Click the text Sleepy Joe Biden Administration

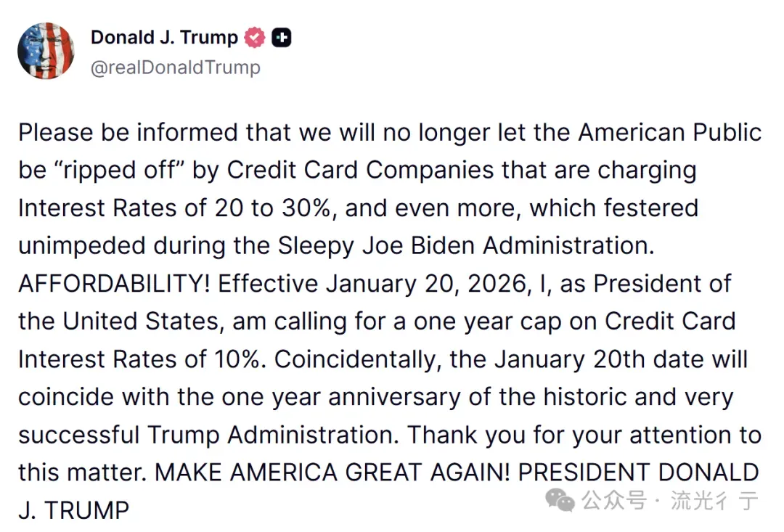click(466, 246)
